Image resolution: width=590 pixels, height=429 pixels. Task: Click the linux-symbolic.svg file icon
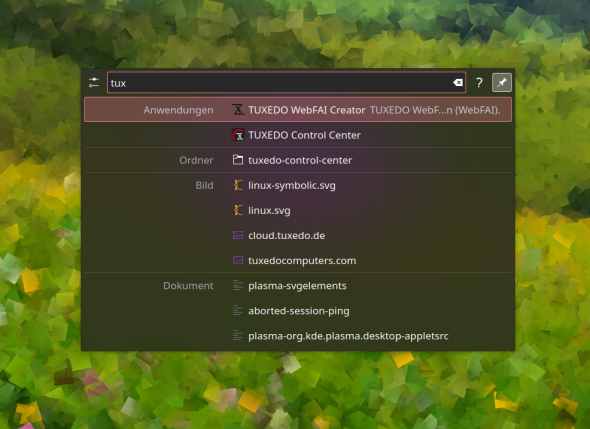(238, 185)
